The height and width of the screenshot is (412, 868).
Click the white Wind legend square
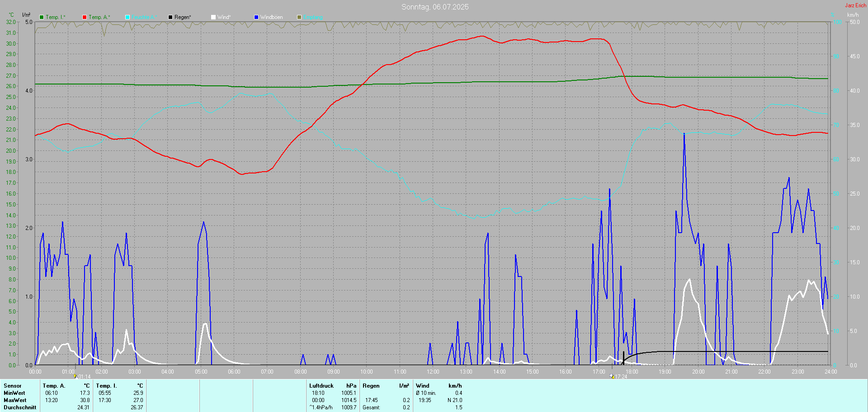pyautogui.click(x=213, y=17)
